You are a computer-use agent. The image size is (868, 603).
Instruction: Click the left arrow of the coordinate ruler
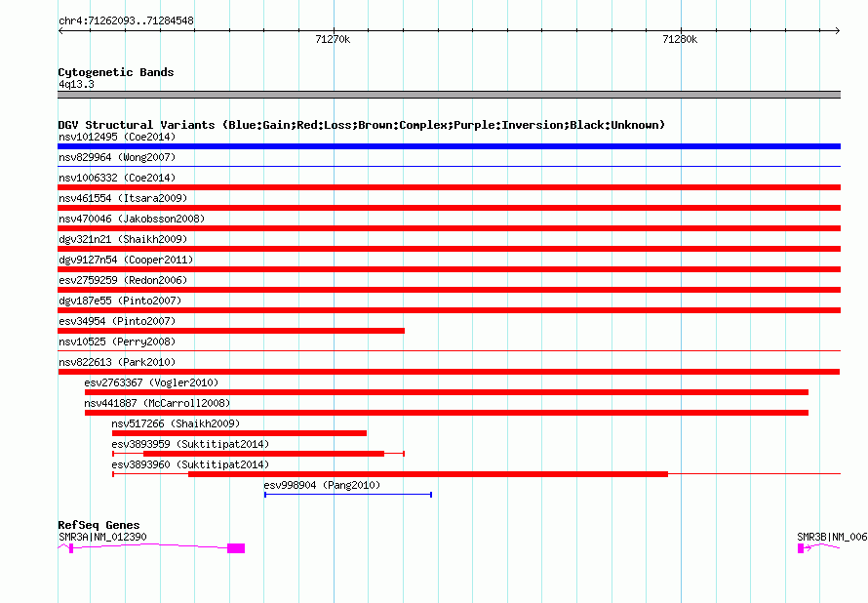tap(60, 30)
